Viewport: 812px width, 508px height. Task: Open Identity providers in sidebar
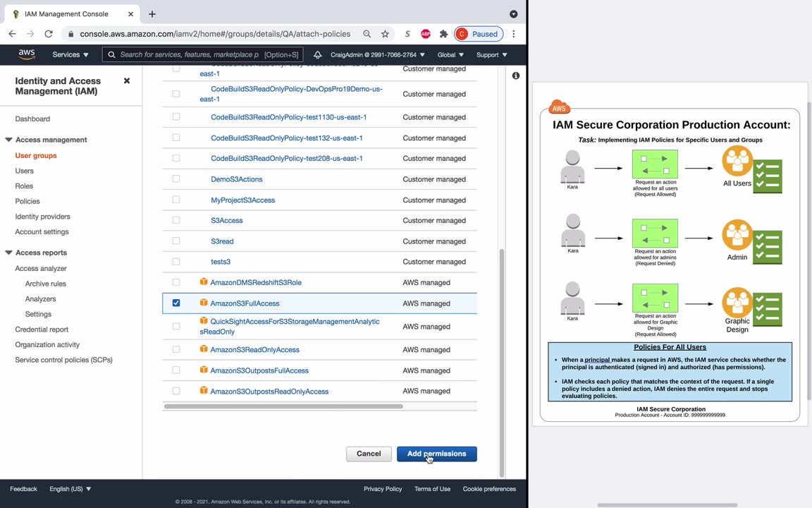(42, 217)
